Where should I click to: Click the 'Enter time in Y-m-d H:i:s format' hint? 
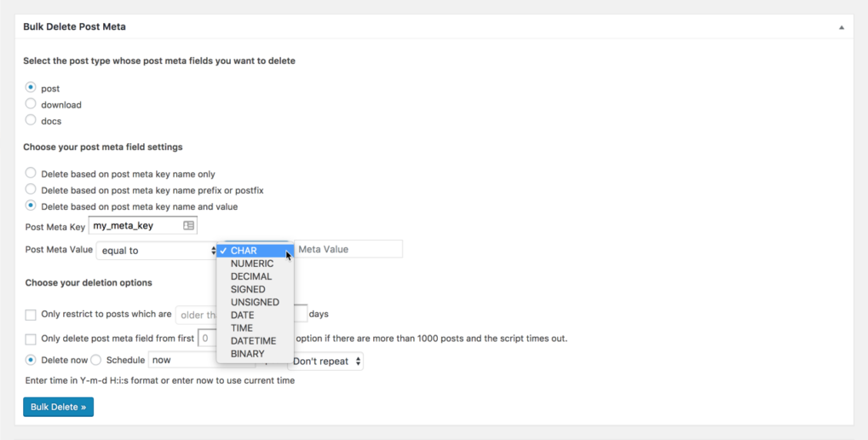coord(160,380)
